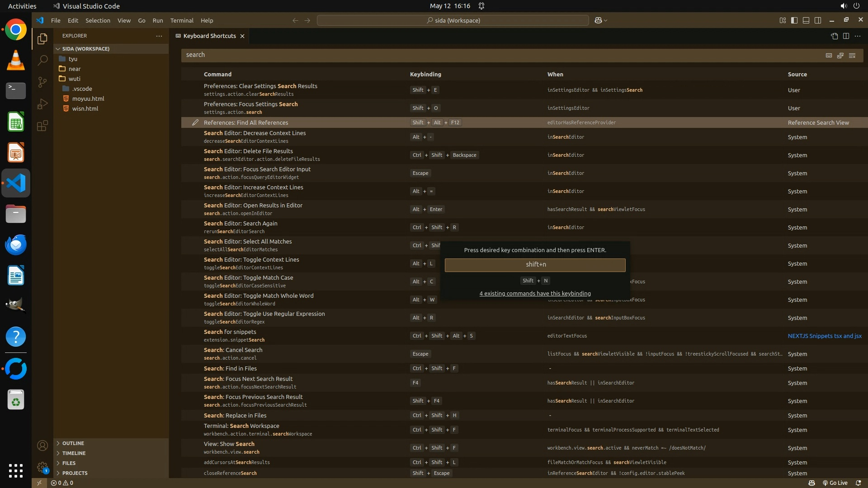Image resolution: width=868 pixels, height=488 pixels.
Task: Sort keybindings by precedence icon
Action: [840, 55]
